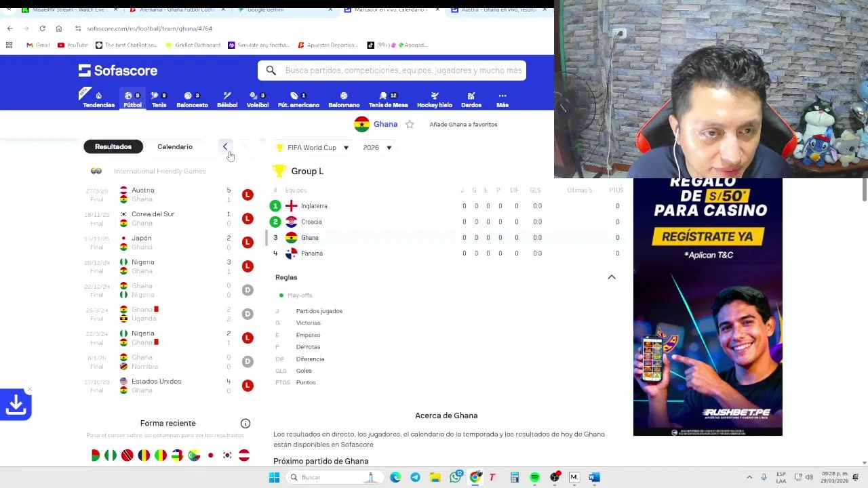This screenshot has height=488, width=868.
Task: Open the Group L heading
Action: coord(307,171)
